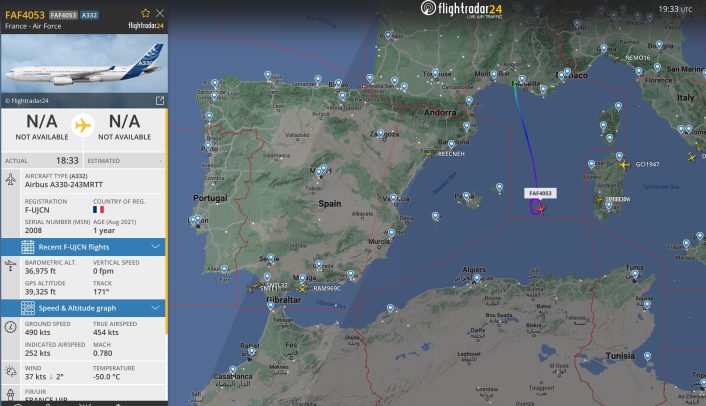
Task: Click the Speed & Altitude graph icon
Action: [27, 308]
